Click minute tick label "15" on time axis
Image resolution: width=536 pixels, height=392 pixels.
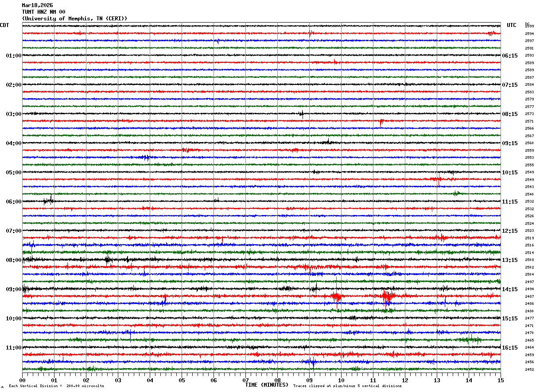click(x=501, y=380)
